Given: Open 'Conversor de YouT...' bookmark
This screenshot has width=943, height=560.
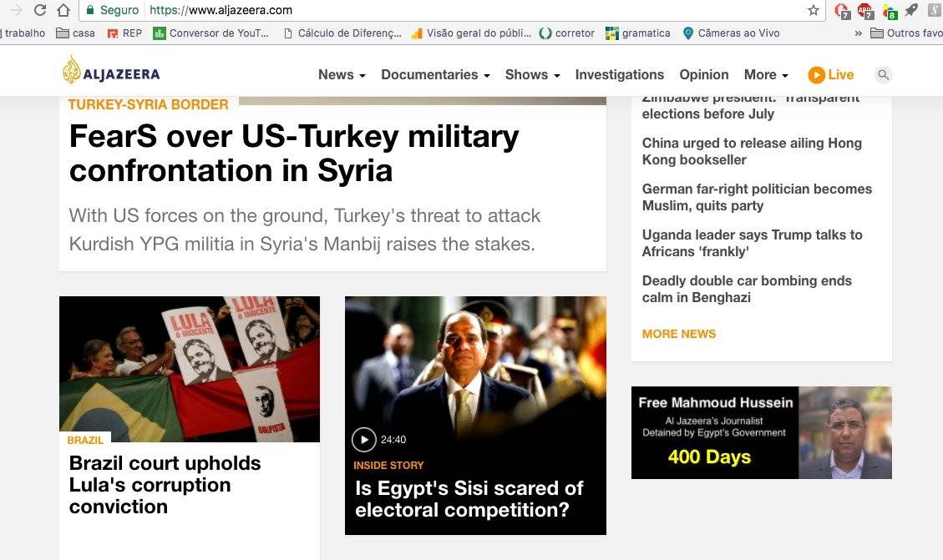Looking at the screenshot, I should point(211,33).
